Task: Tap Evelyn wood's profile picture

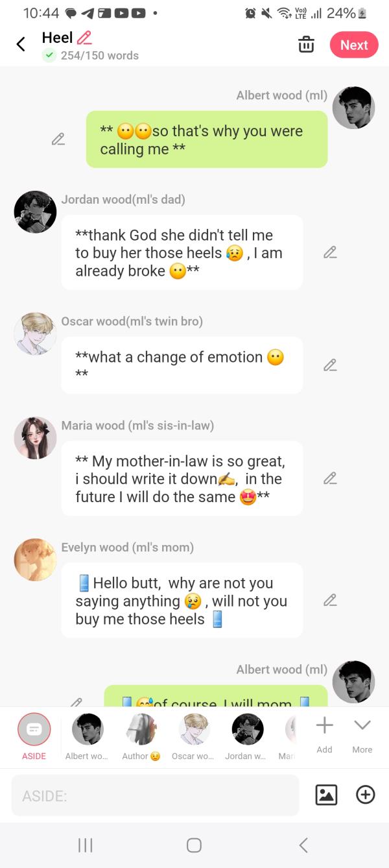Action: (x=35, y=559)
